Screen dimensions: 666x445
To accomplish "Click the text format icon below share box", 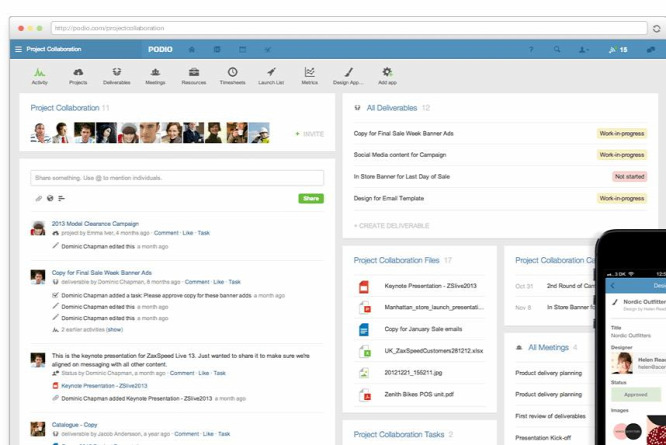I will click(62, 198).
